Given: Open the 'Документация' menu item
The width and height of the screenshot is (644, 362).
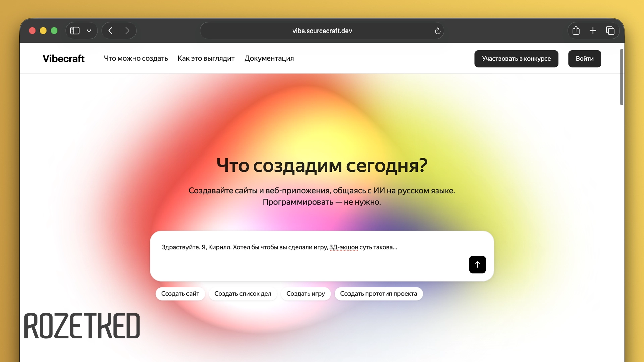Looking at the screenshot, I should click(269, 58).
